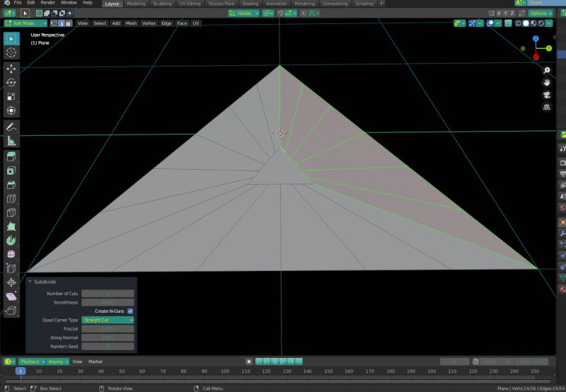Choose the Knife tool
The width and height of the screenshot is (566, 392).
point(11,212)
